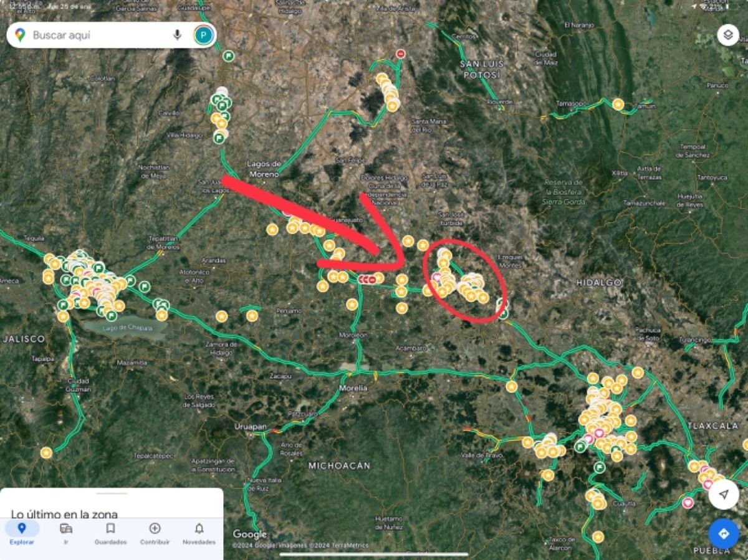The height and width of the screenshot is (560, 748).
Task: Tap the microphone voice search icon
Action: (x=177, y=35)
